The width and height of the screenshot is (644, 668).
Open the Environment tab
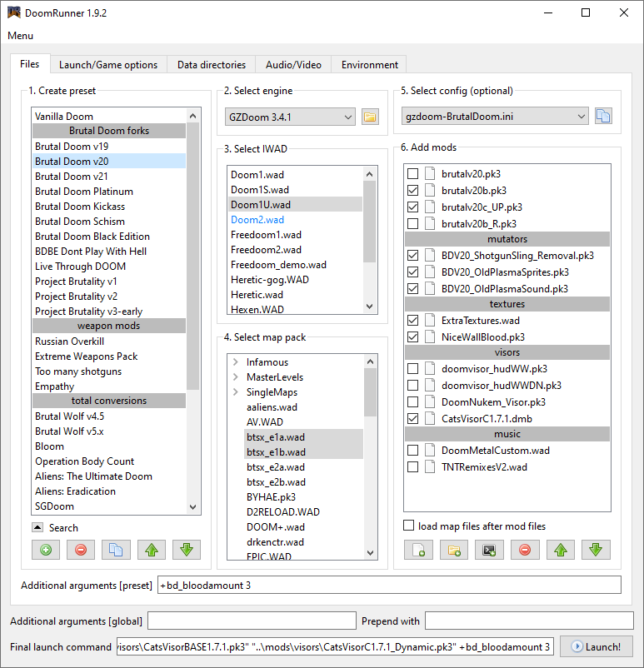pos(370,65)
